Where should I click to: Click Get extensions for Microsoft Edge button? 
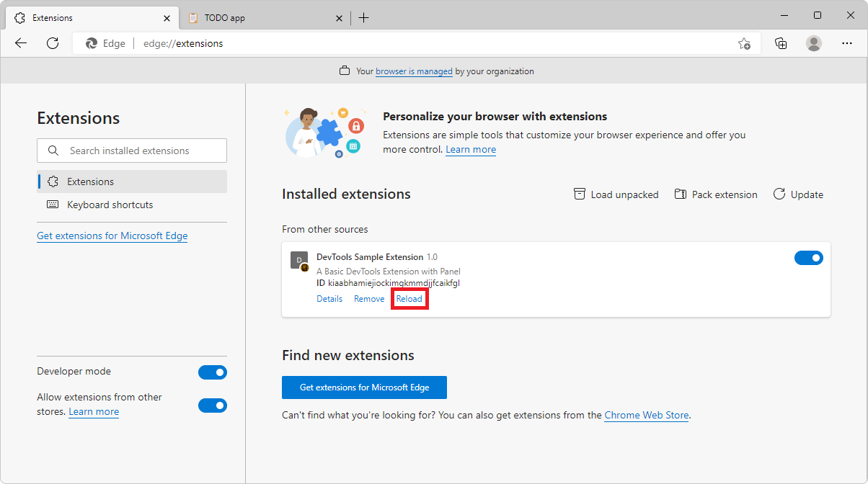coord(364,387)
